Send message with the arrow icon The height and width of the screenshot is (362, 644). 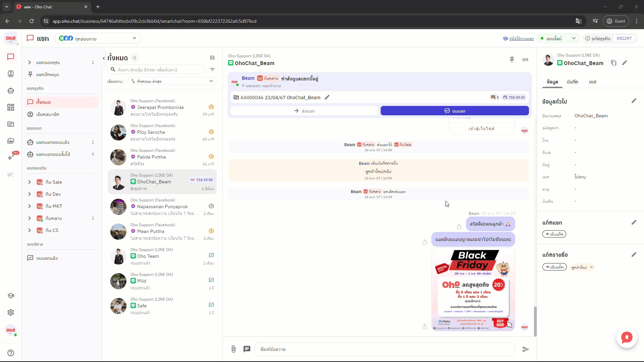click(526, 349)
